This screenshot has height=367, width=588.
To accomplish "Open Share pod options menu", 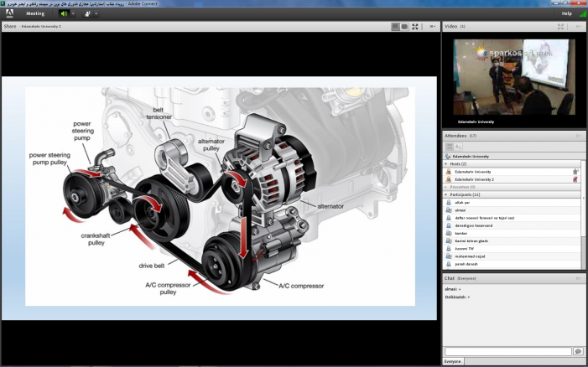I will click(433, 27).
